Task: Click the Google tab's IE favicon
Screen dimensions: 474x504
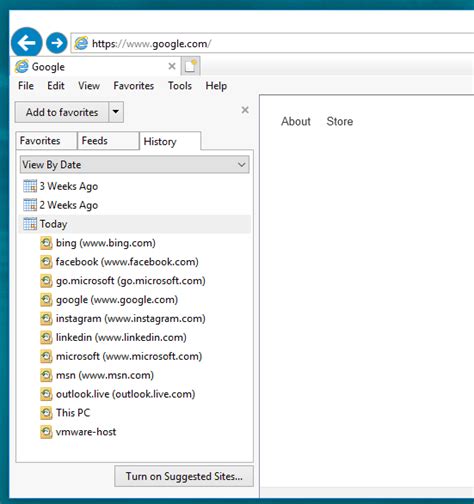Action: pyautogui.click(x=22, y=67)
